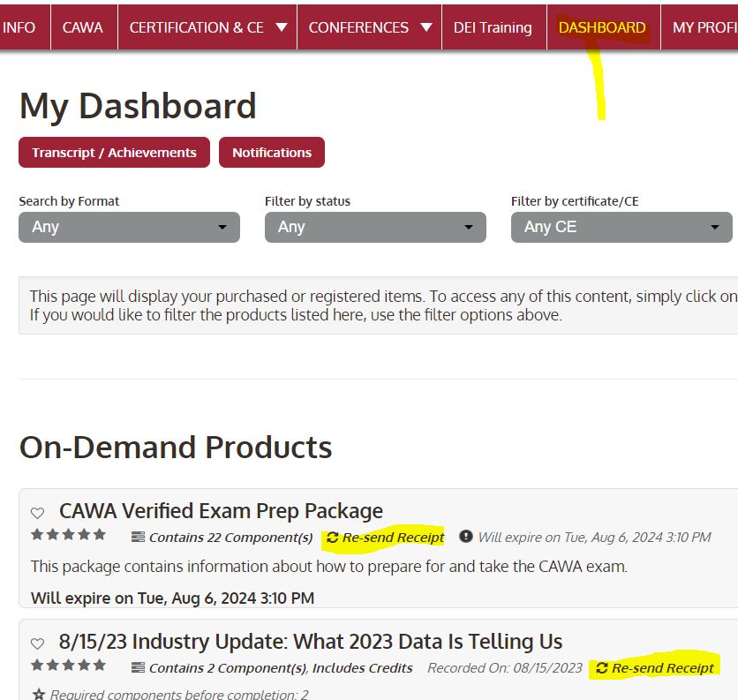Click the My Dashboard heading

click(138, 107)
